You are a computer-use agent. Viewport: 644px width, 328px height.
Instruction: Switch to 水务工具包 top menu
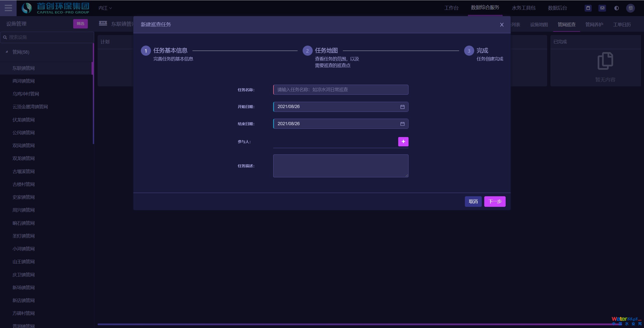point(523,8)
